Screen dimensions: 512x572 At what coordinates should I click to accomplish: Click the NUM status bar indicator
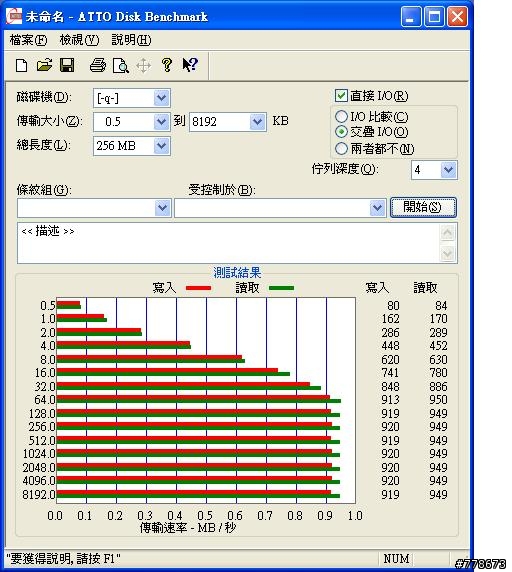click(396, 559)
